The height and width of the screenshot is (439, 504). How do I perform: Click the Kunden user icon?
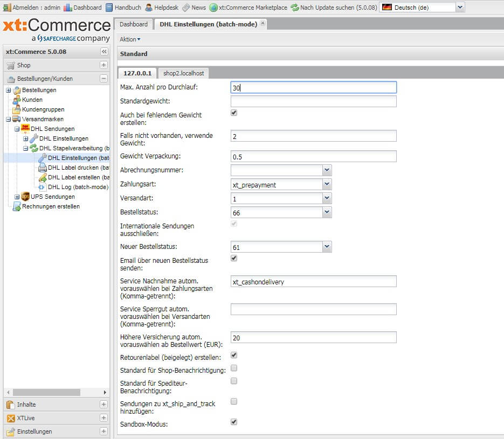tap(17, 100)
